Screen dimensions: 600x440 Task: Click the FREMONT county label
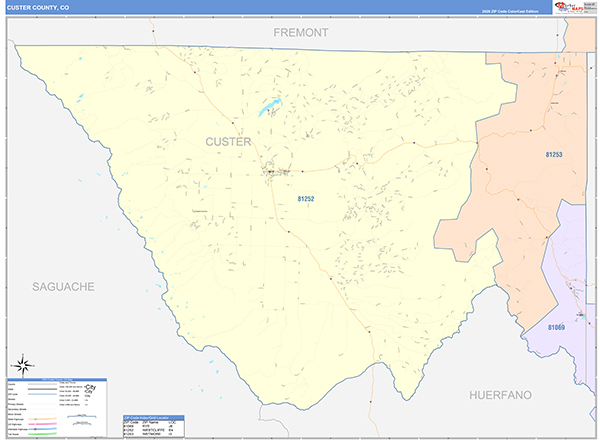pos(301,33)
